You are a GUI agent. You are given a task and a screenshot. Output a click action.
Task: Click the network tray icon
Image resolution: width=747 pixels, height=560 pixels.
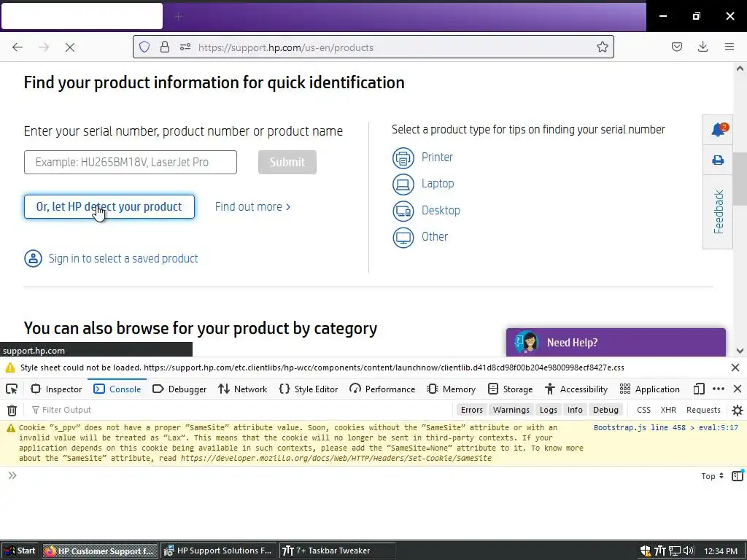(x=675, y=551)
